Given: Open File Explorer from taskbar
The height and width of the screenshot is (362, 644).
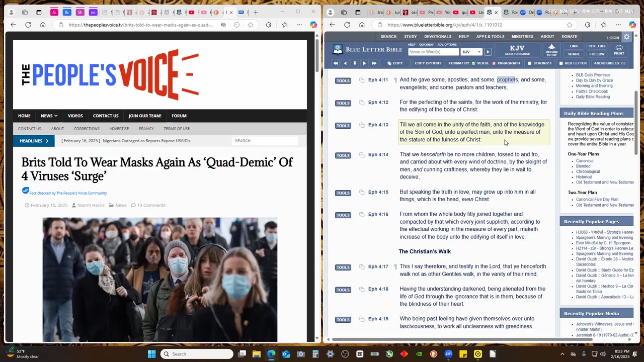Looking at the screenshot, I should 257,354.
